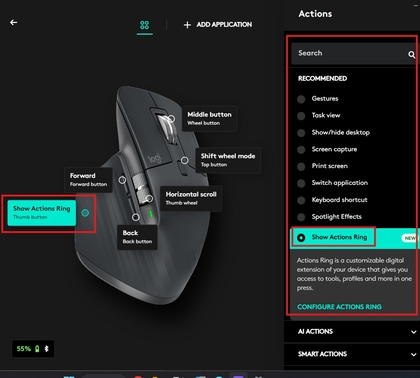Choose the Gestures radio option
This screenshot has width=420, height=378.
301,99
